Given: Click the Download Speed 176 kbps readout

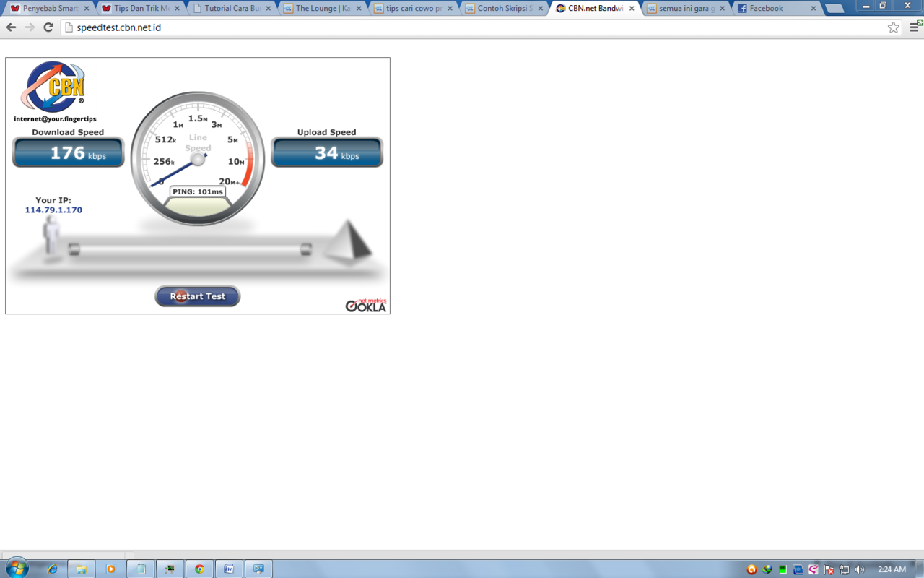Looking at the screenshot, I should 68,152.
